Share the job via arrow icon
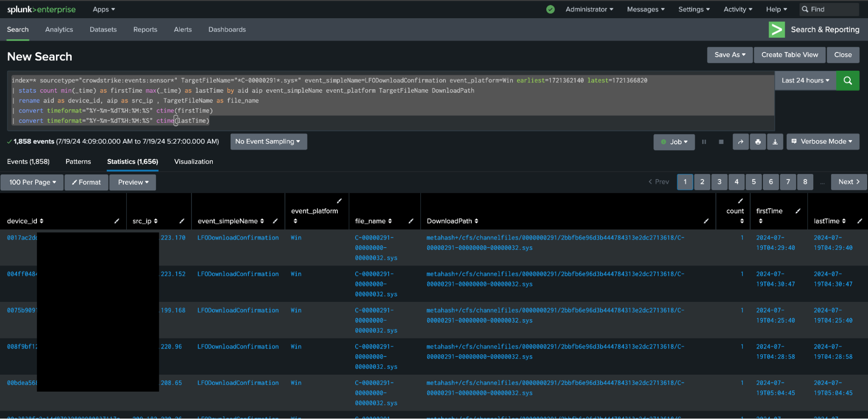Screen dimensions: 868x419 point(741,142)
